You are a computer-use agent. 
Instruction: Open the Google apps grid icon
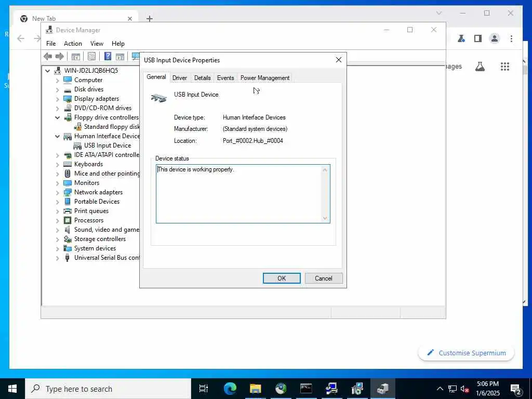(x=505, y=66)
